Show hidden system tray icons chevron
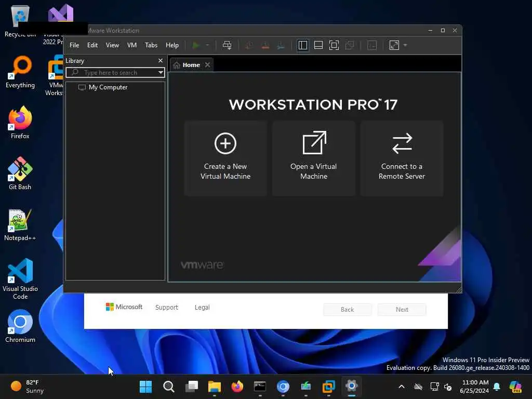 tap(402, 387)
